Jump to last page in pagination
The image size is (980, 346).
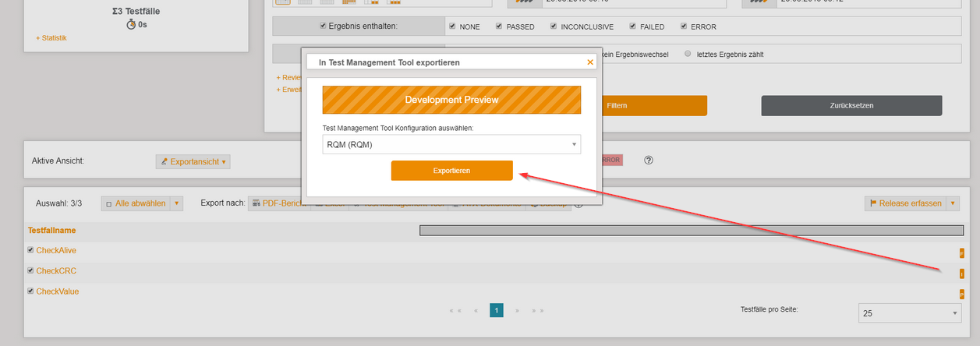click(537, 311)
